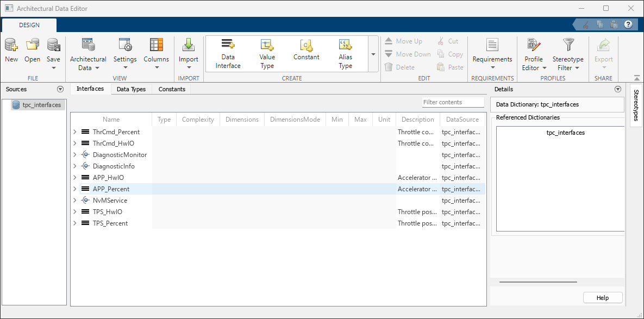Add a new Alias Type
644x319 pixels.
[345, 53]
